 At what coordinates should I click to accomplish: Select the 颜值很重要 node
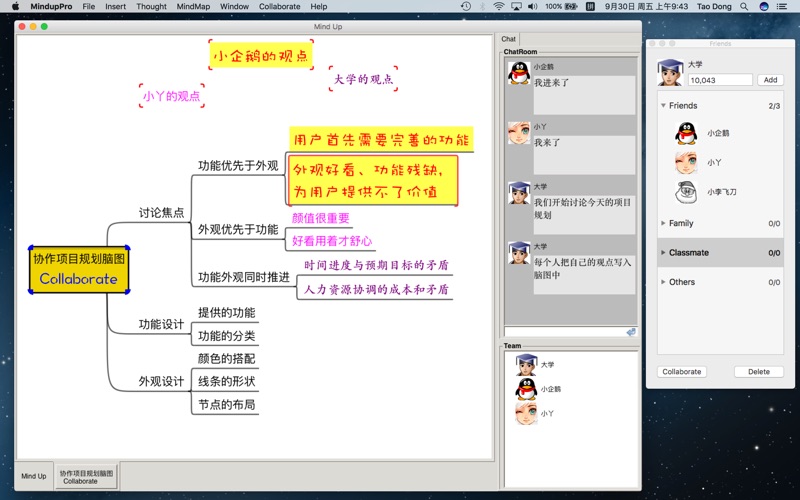[320, 218]
